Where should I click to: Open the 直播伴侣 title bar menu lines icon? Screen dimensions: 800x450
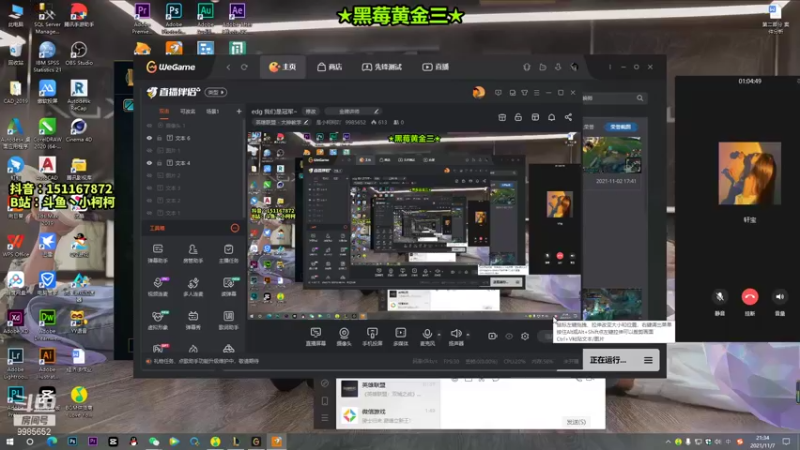click(536, 93)
